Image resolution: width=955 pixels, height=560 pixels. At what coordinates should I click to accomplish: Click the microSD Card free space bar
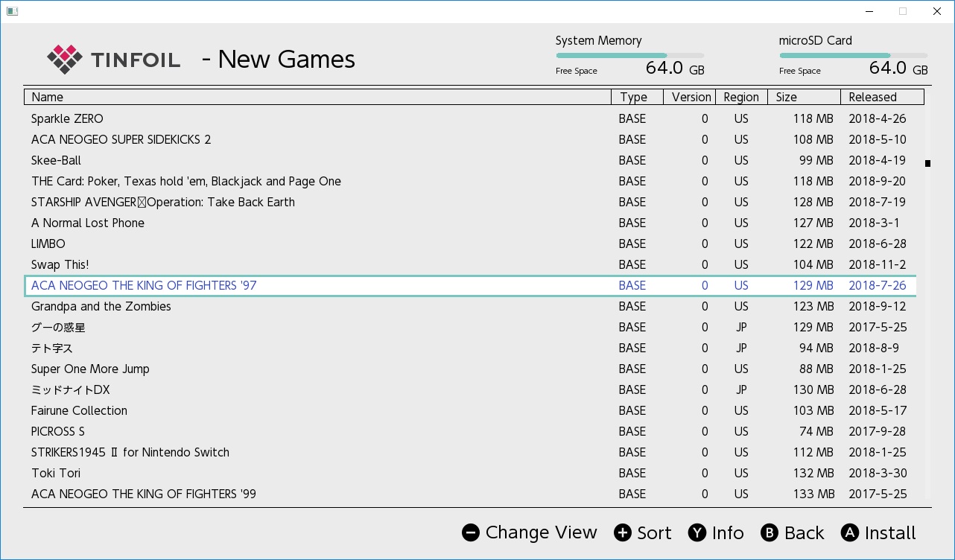(x=854, y=55)
